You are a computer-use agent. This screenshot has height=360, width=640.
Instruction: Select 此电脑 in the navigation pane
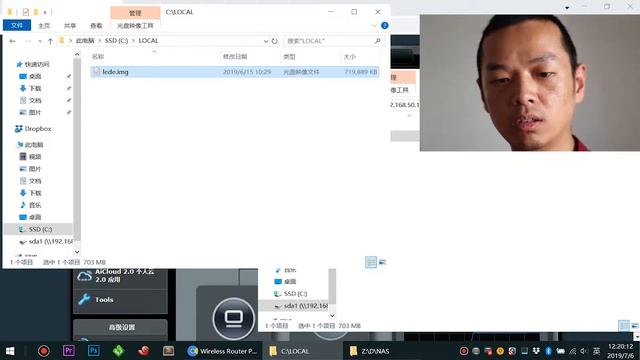33,145
